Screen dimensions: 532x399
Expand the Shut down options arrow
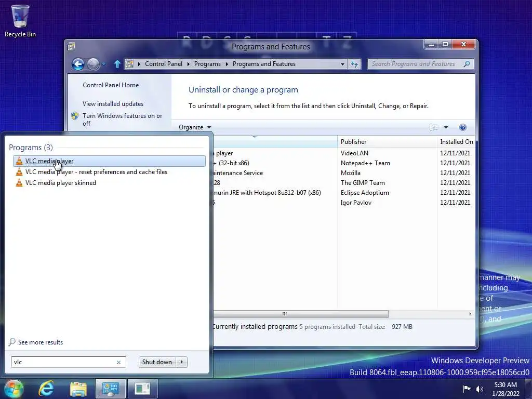click(182, 362)
